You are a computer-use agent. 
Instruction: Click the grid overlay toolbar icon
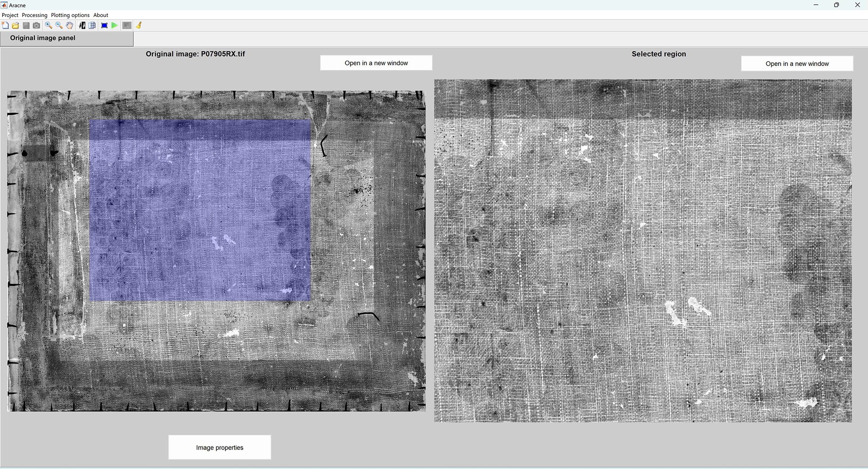click(x=92, y=25)
